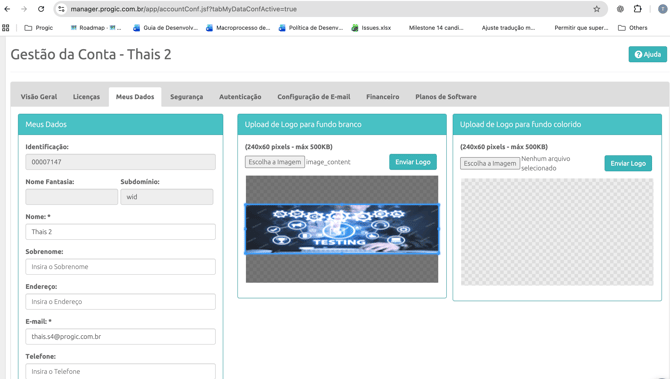670x379 pixels.
Task: Switch to the Licenças tab
Action: pos(86,97)
